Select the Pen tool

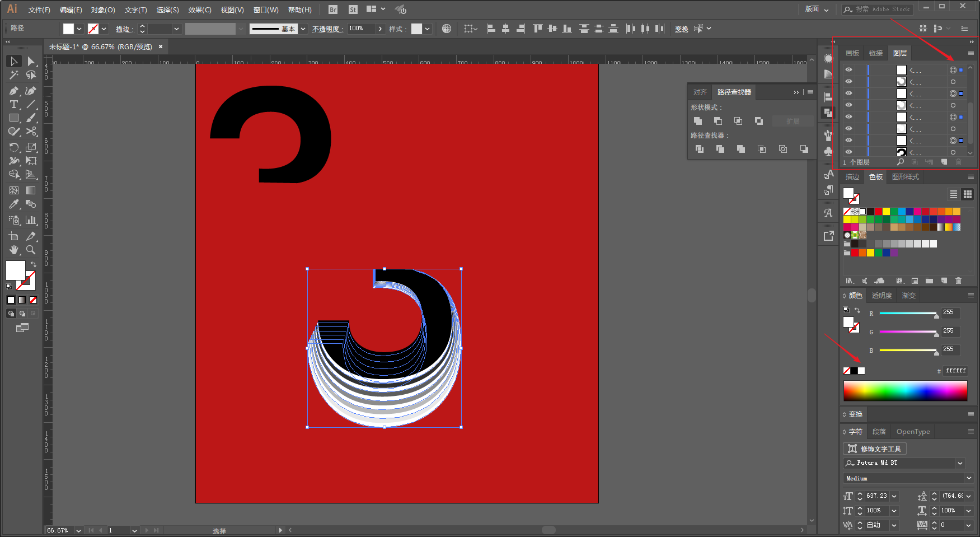14,91
